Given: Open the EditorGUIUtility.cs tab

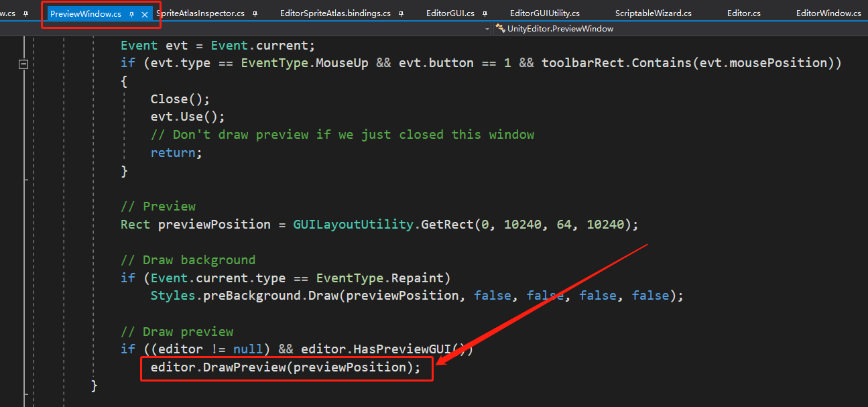Looking at the screenshot, I should 545,13.
